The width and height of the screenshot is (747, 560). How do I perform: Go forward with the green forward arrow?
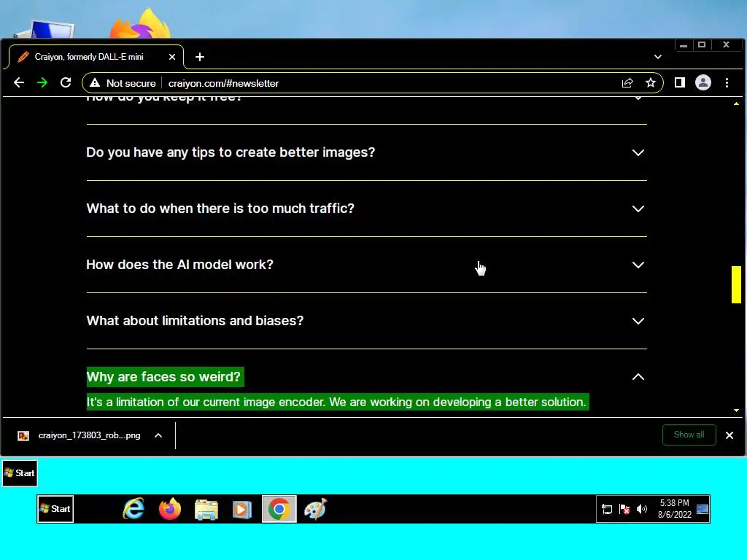tap(42, 83)
